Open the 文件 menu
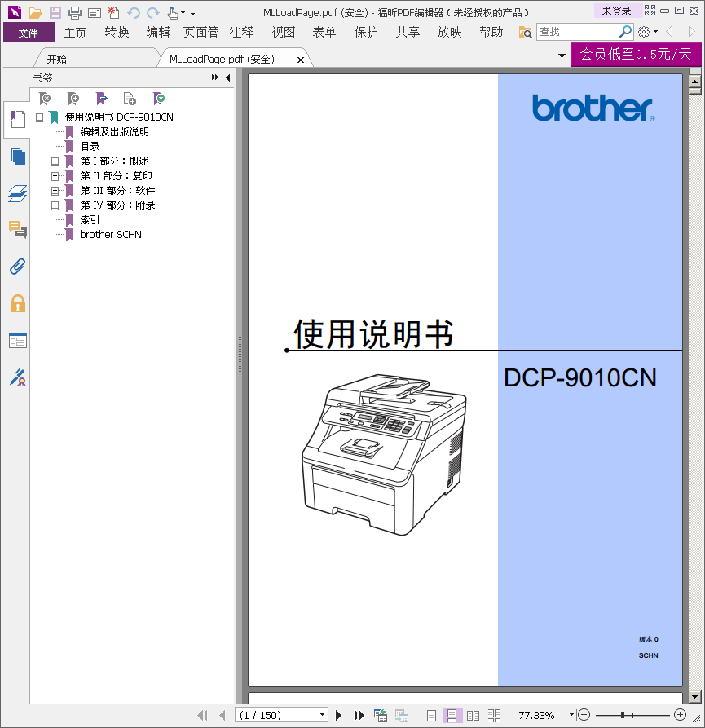 pyautogui.click(x=29, y=33)
